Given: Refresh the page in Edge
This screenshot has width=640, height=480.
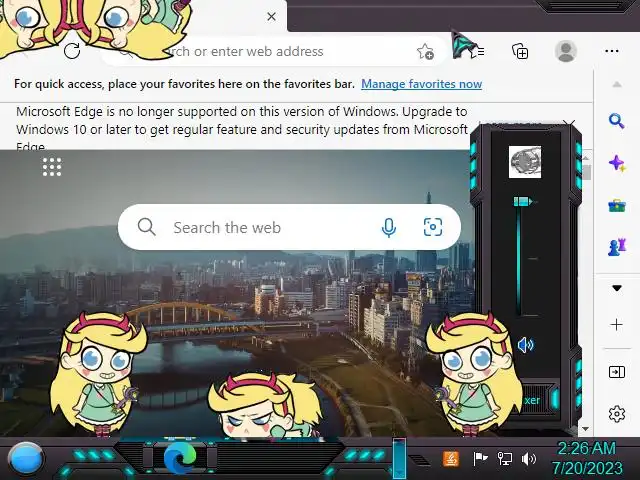Looking at the screenshot, I should point(72,51).
